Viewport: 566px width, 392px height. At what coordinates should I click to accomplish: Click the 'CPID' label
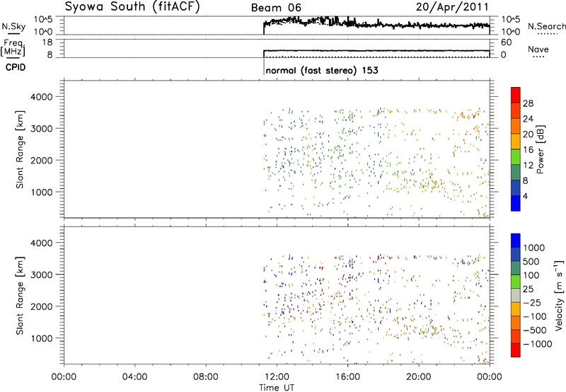[x=16, y=67]
